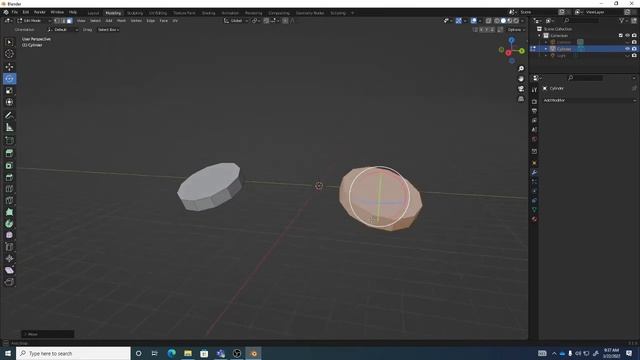Open the Add Modifier dropdown

point(589,100)
